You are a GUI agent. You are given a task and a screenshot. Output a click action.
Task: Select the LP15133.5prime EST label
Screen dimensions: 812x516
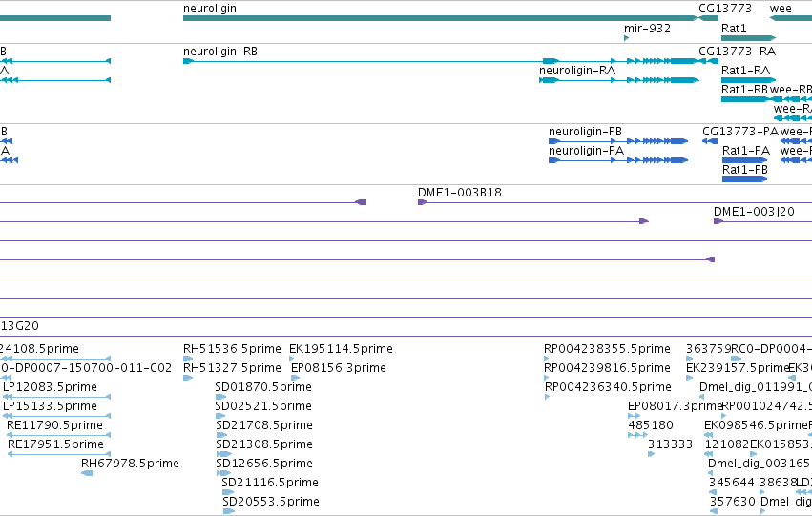[x=51, y=406]
